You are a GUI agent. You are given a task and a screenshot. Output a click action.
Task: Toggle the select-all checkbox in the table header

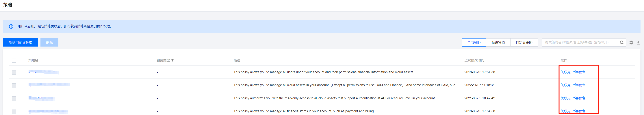pyautogui.click(x=14, y=60)
